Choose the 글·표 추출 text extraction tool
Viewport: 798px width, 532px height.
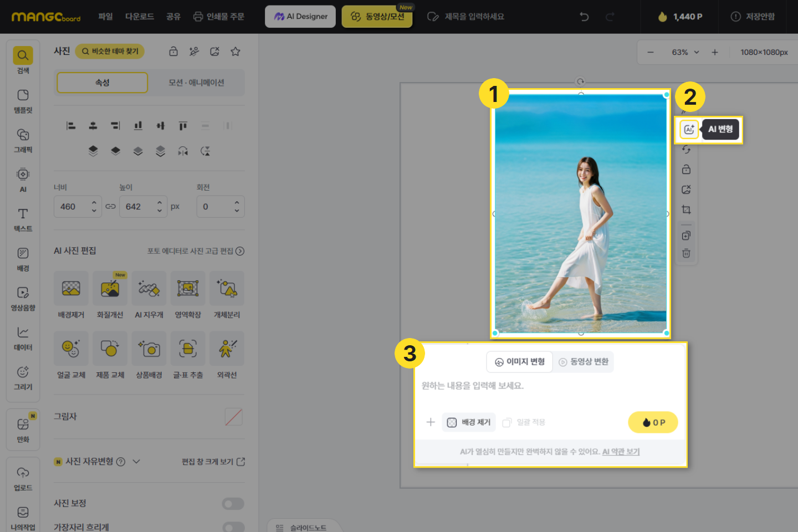point(188,355)
